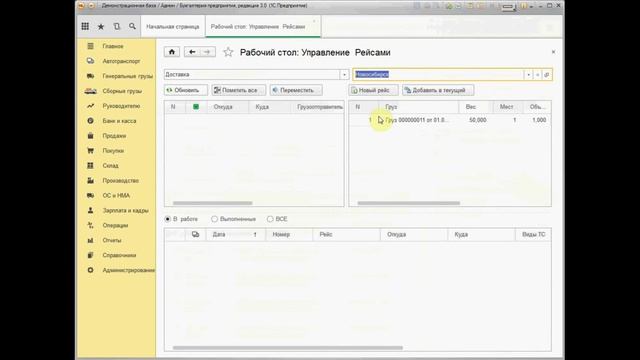Click the Администрирование gear icon
The width and height of the screenshot is (640, 360).
tap(91, 270)
